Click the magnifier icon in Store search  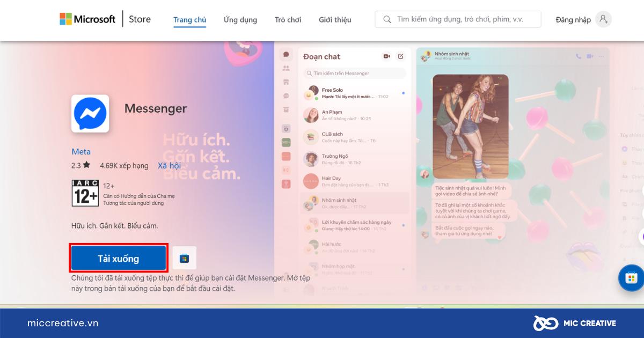click(x=387, y=19)
